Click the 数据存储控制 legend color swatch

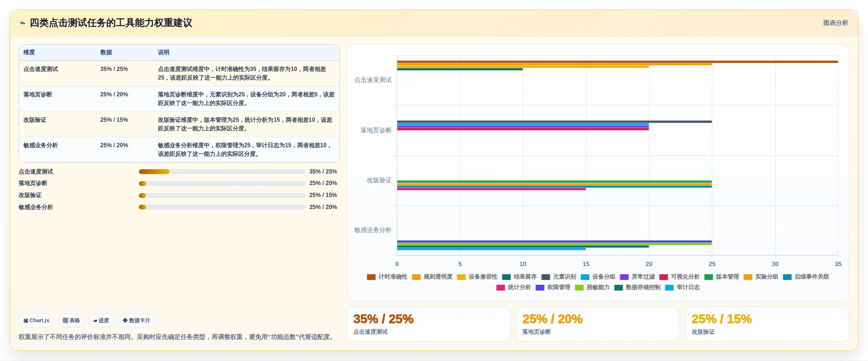pyautogui.click(x=618, y=287)
